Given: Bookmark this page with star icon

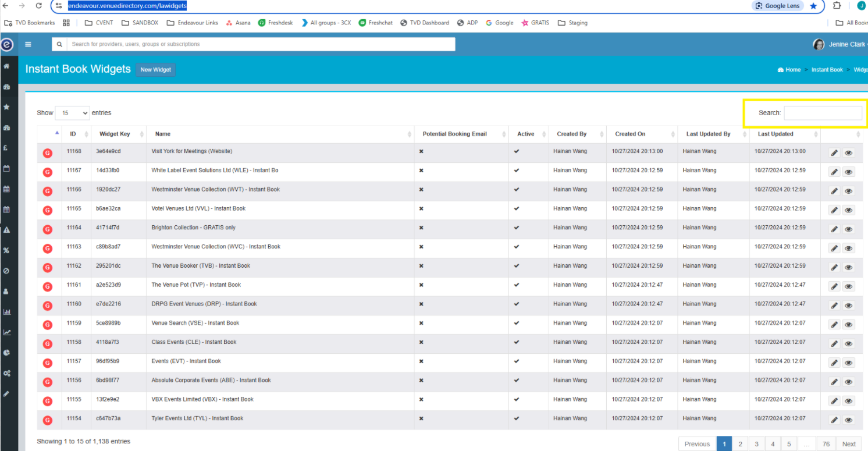Looking at the screenshot, I should [x=813, y=6].
